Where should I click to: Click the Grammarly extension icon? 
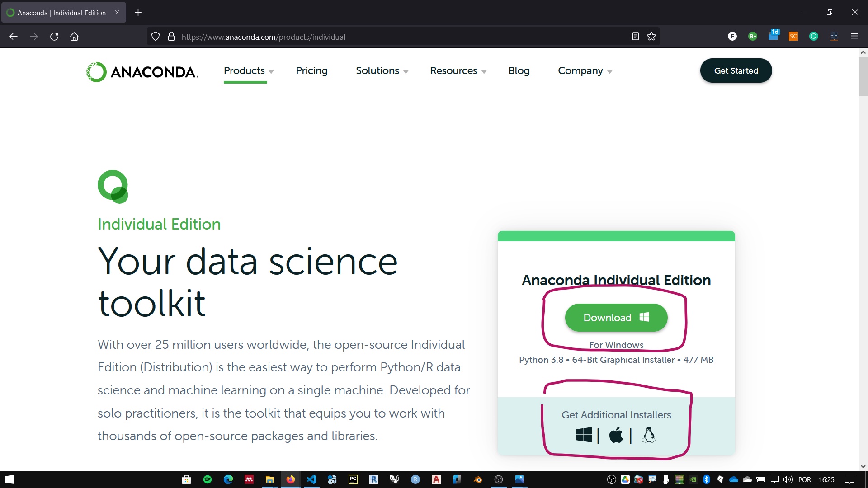[814, 36]
